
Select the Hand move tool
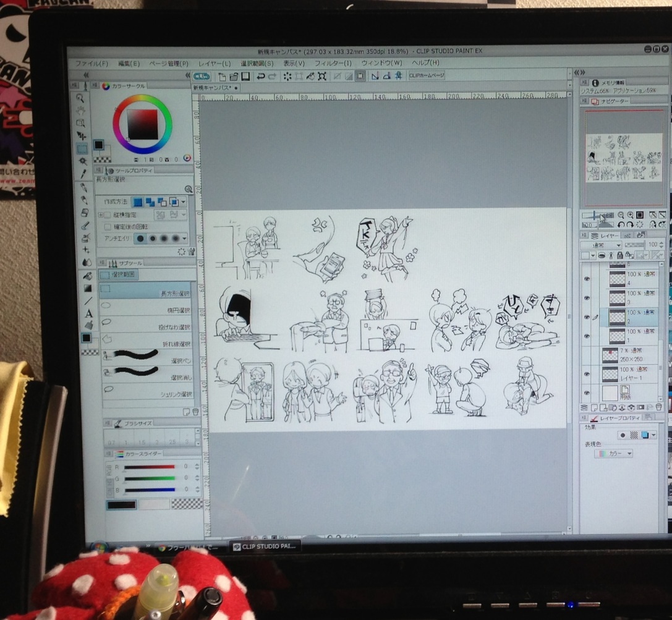pos(80,111)
